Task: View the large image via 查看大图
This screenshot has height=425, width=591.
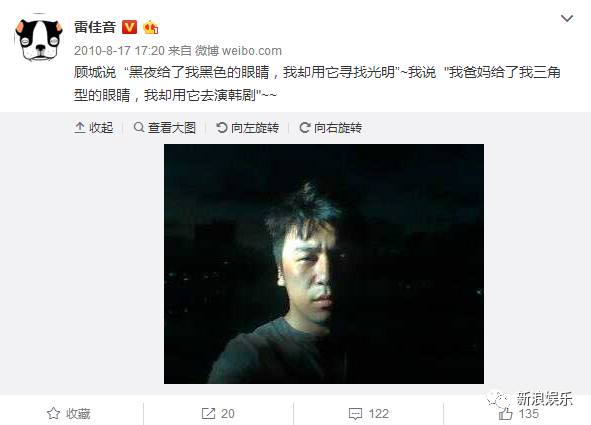Action: 165,128
